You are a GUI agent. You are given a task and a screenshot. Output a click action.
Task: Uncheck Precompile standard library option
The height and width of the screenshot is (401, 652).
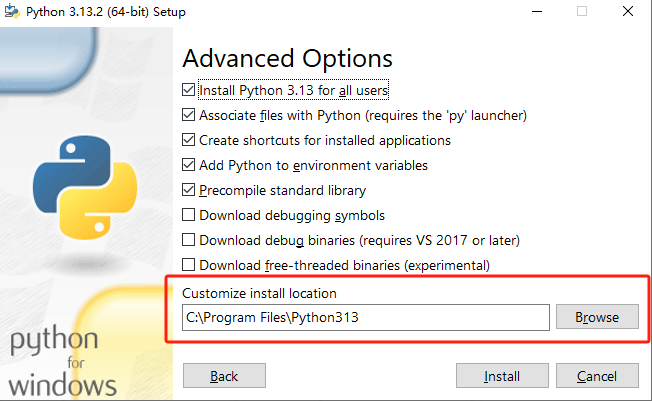[x=188, y=190]
